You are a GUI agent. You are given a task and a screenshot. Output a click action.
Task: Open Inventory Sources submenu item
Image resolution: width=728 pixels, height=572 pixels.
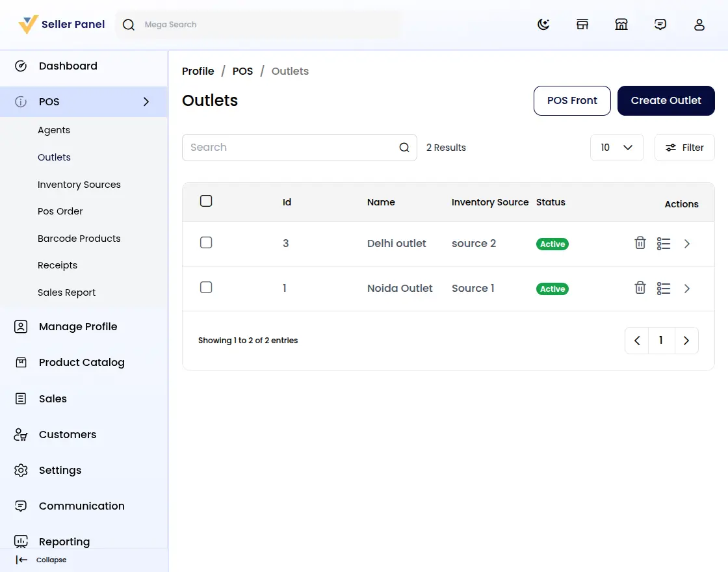(x=79, y=185)
